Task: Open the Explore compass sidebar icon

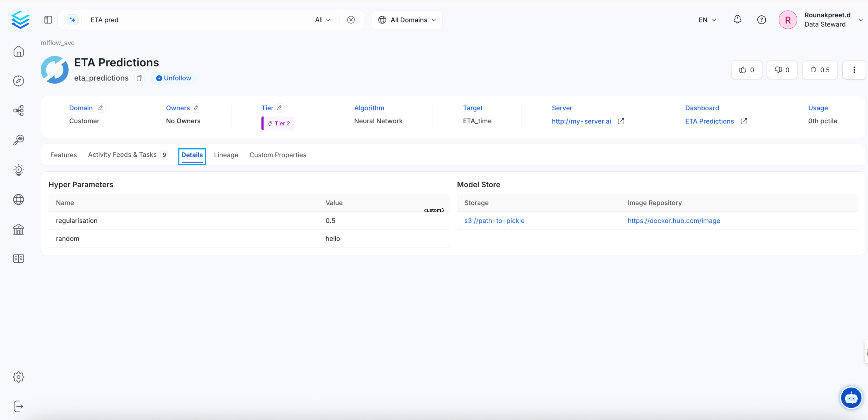Action: (19, 81)
